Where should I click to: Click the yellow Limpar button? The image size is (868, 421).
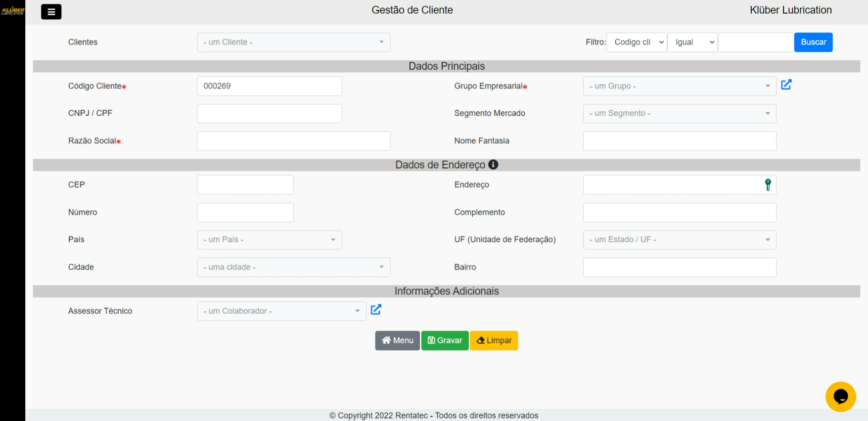494,340
